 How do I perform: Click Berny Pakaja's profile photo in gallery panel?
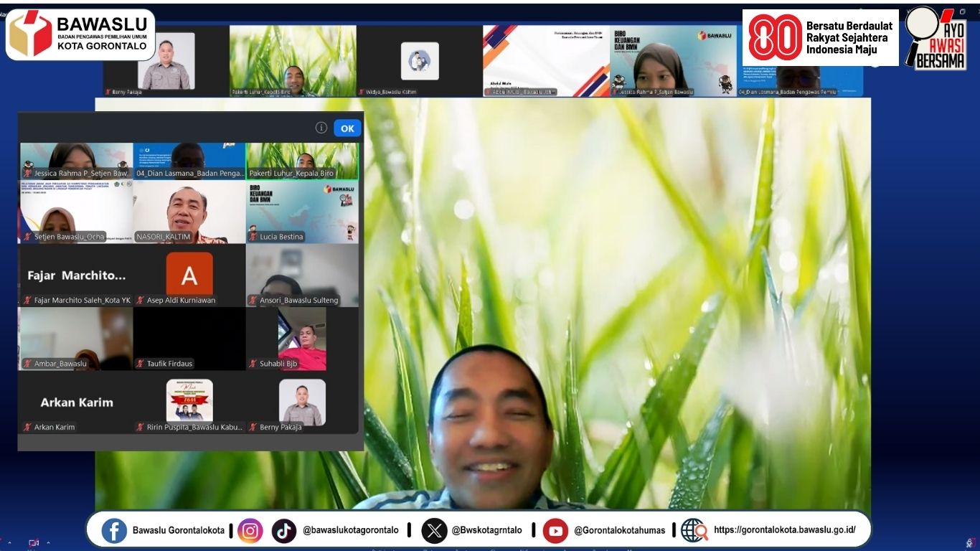coord(302,402)
